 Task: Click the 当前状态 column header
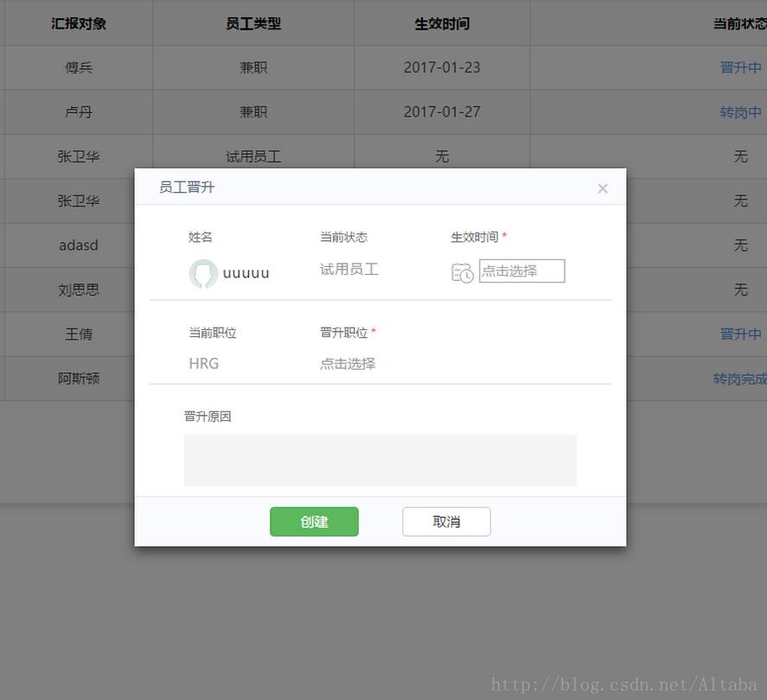(x=739, y=23)
